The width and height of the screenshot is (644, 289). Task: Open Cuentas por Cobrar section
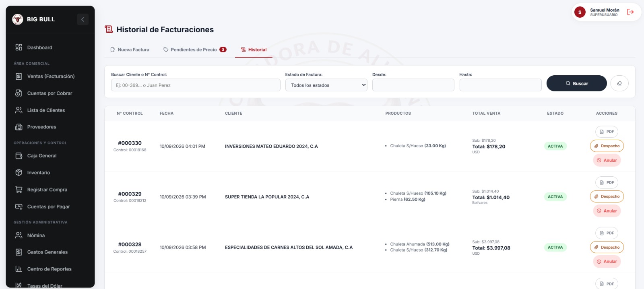[x=50, y=93]
